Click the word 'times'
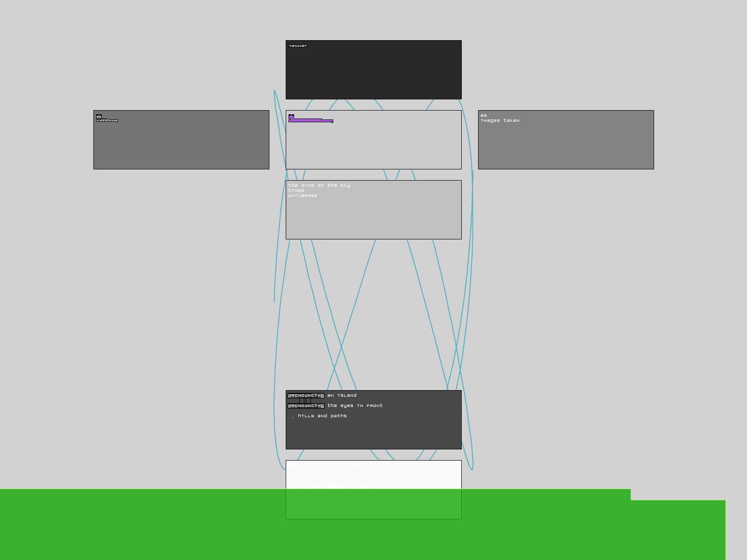Screen dimensions: 747x560 296,190
